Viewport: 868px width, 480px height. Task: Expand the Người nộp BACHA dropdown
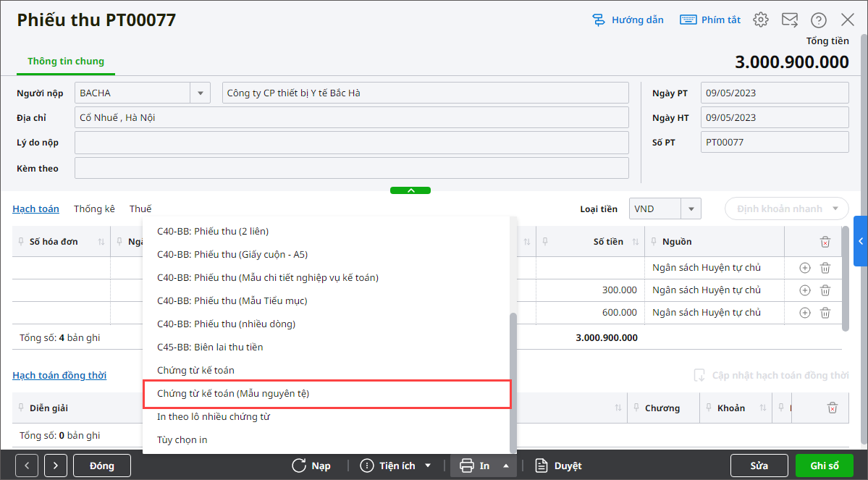click(x=201, y=93)
